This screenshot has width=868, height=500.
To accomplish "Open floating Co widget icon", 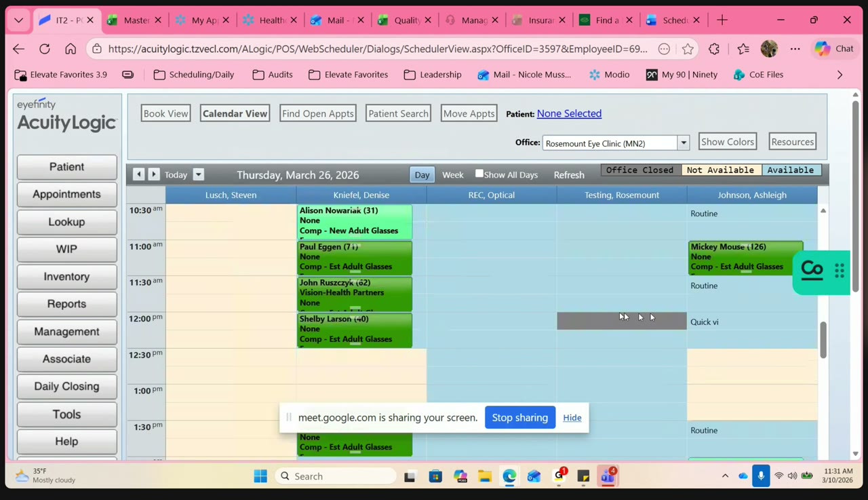I will (x=812, y=270).
